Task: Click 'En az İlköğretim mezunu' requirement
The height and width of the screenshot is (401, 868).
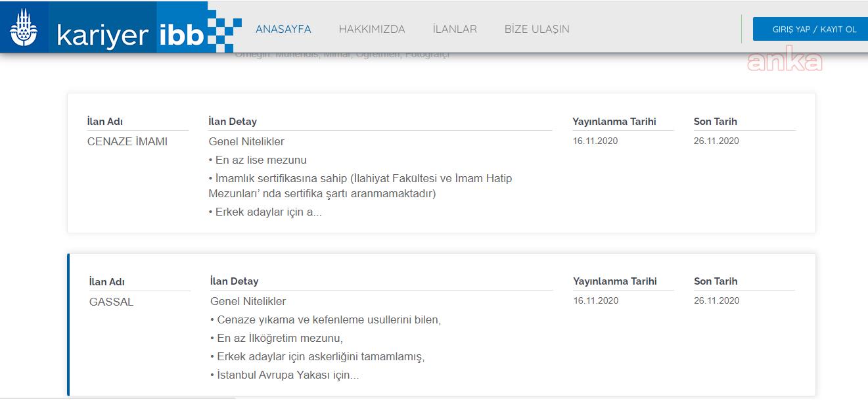Action: [x=277, y=339]
